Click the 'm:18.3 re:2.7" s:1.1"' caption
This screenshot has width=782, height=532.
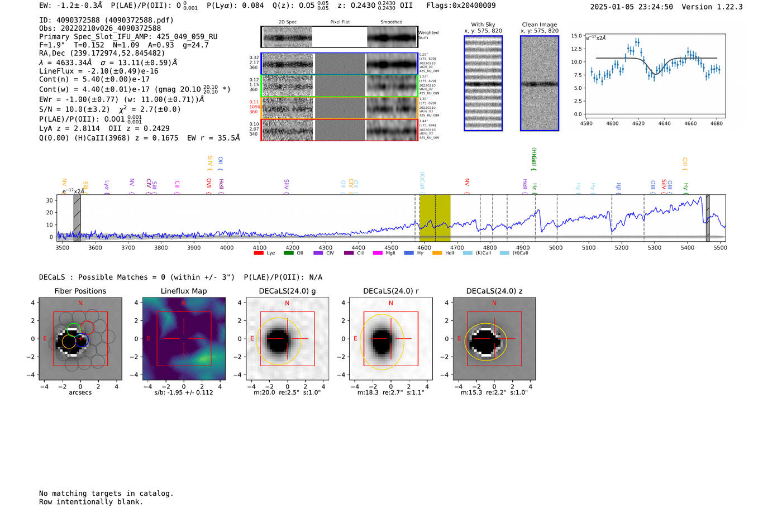point(390,392)
